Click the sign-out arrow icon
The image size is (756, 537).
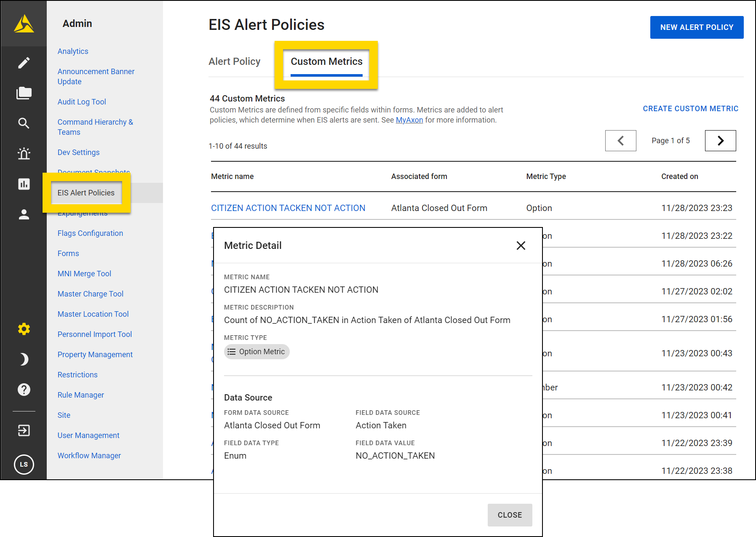tap(24, 430)
